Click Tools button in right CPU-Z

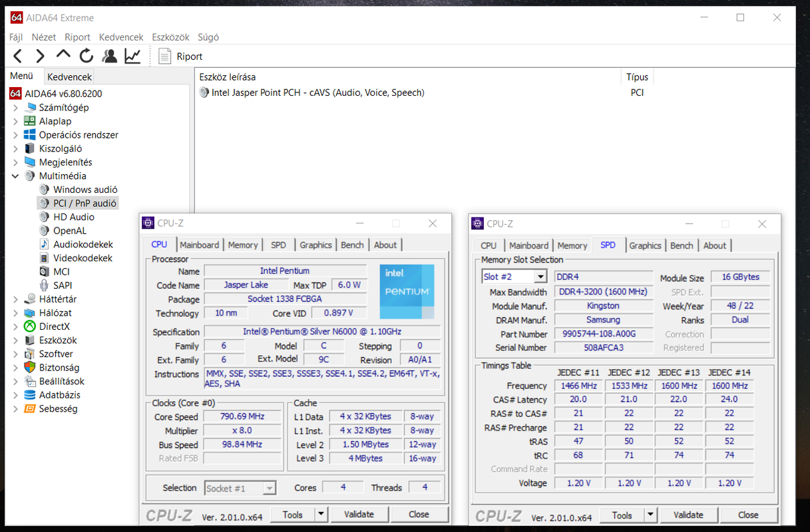click(x=622, y=515)
